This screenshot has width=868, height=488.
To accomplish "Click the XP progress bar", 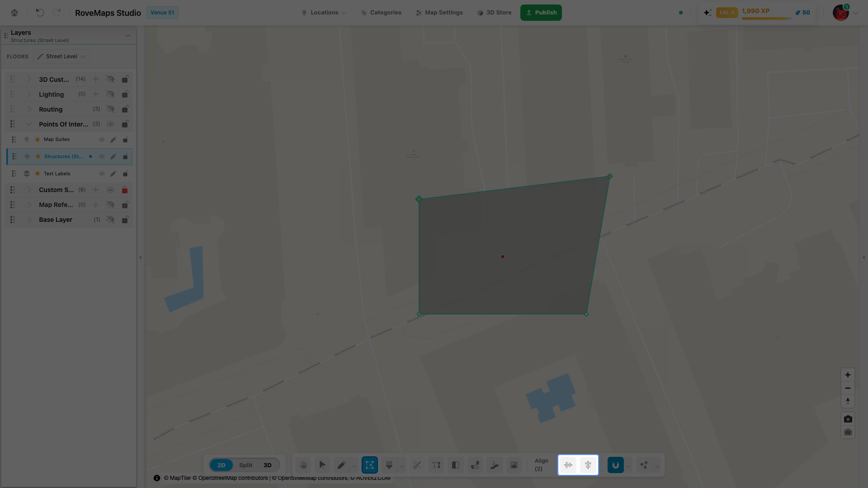I will [767, 19].
